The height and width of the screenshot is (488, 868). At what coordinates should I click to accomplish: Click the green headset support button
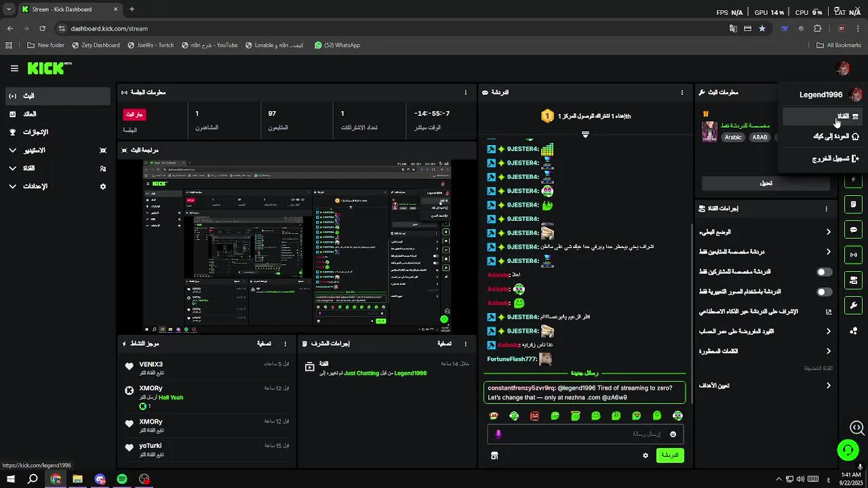[x=848, y=449]
